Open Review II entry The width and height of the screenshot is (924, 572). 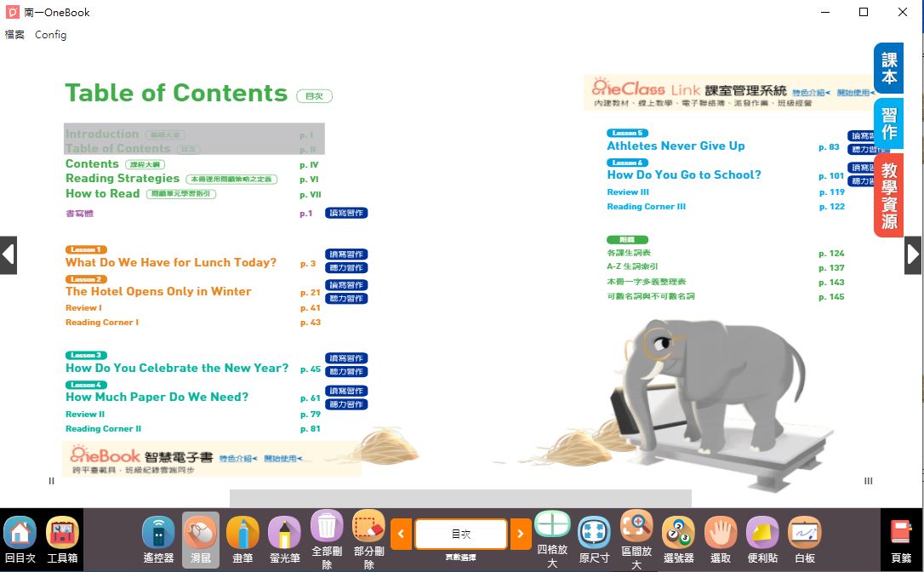[85, 415]
